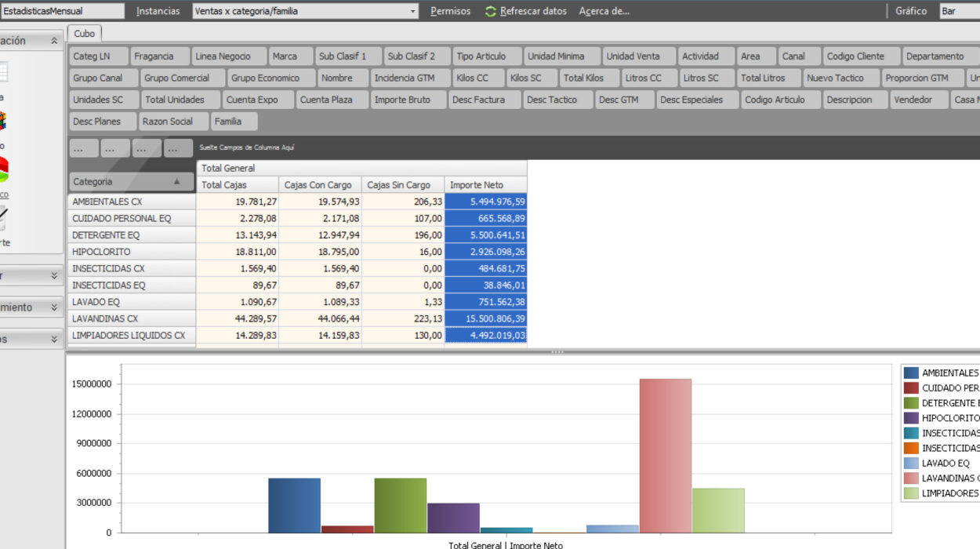The image size is (980, 549).
Task: Click the Total Cajas column header
Action: tap(238, 185)
